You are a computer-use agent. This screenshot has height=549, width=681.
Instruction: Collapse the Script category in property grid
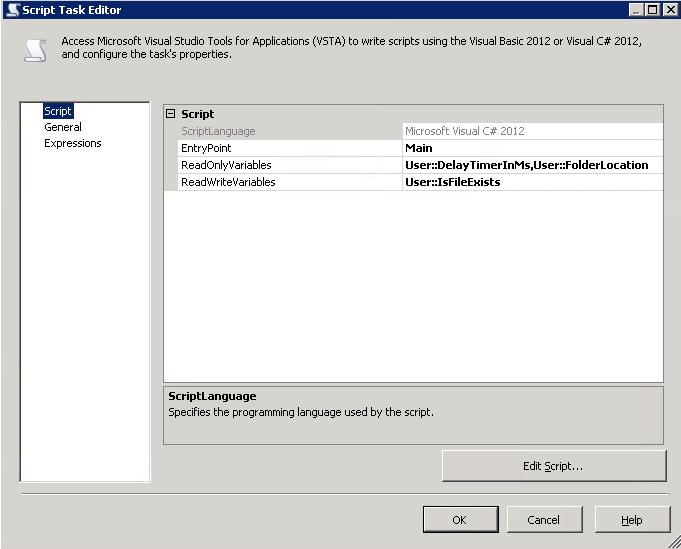[171, 114]
